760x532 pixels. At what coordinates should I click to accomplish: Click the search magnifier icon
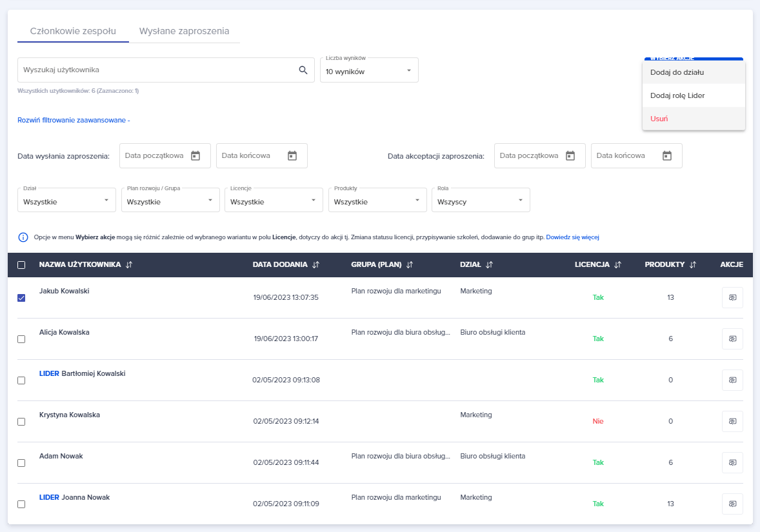click(303, 70)
